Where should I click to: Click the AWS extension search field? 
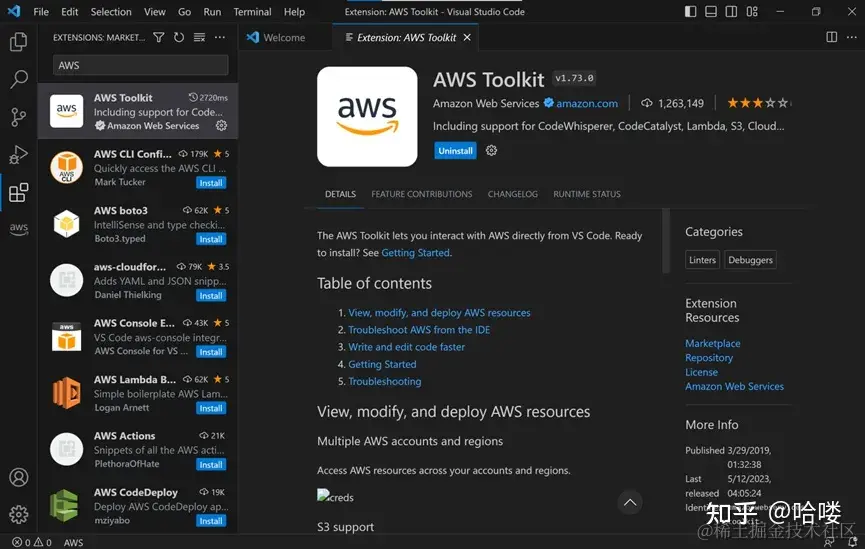coord(141,65)
